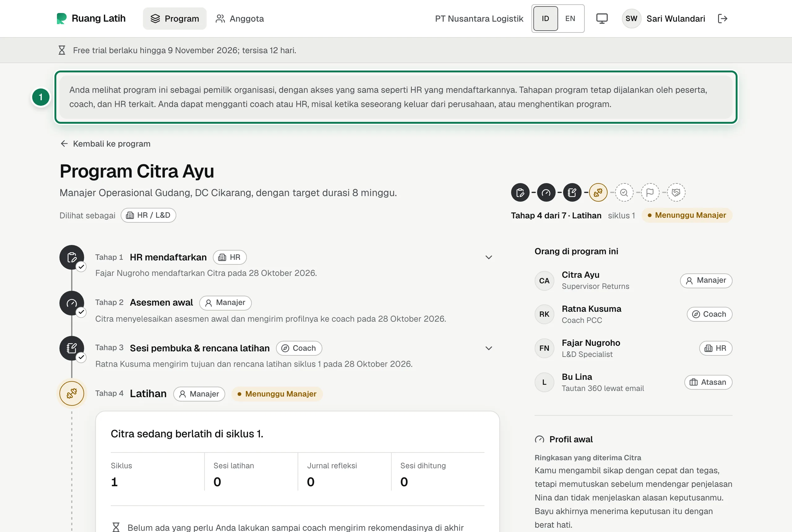This screenshot has height=532, width=792.
Task: Click Tahap 1 timeline clipboard icon
Action: (x=71, y=257)
